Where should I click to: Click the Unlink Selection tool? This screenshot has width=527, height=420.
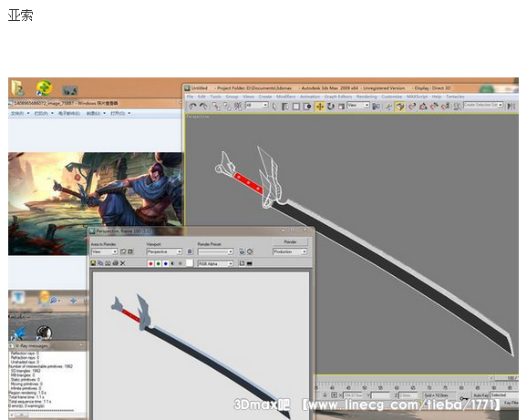(227, 107)
